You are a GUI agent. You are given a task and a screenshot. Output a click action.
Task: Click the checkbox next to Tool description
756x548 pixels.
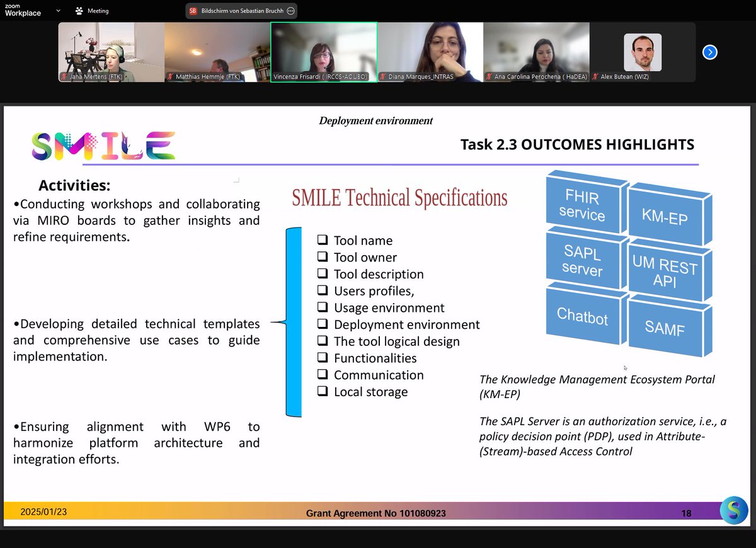[322, 273]
